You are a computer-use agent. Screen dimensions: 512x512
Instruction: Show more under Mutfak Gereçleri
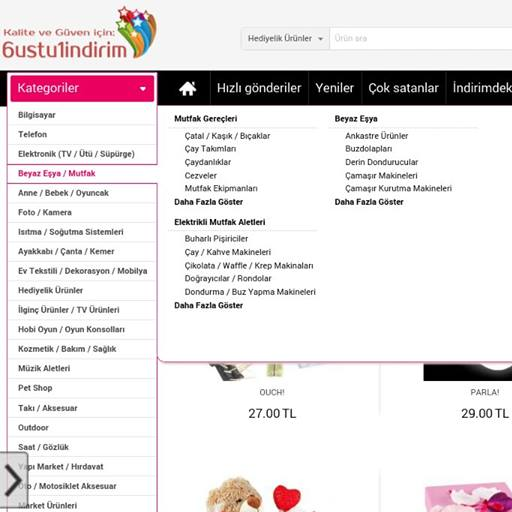(208, 202)
